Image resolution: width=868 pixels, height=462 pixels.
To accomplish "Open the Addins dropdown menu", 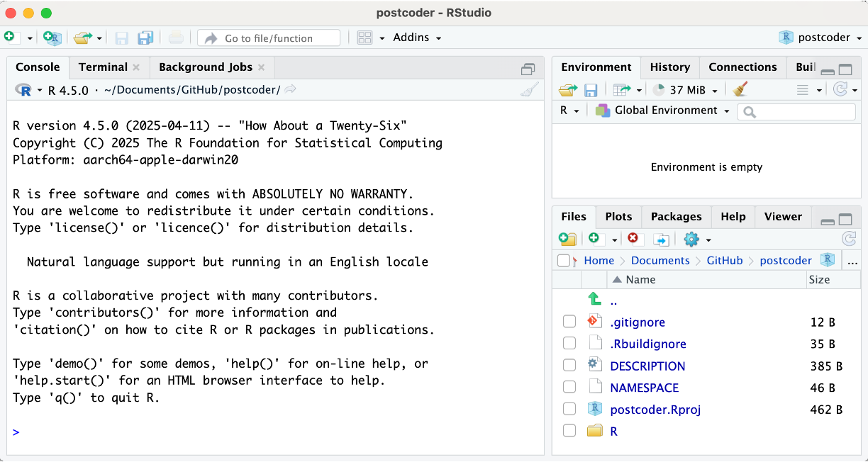I will tap(418, 38).
